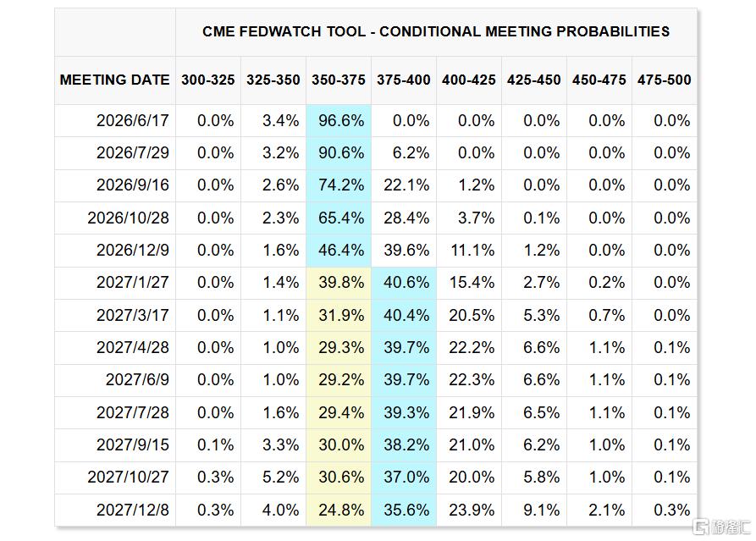Click the 90.6% cell for 2026/7/29
The width and height of the screenshot is (756, 541).
339,153
